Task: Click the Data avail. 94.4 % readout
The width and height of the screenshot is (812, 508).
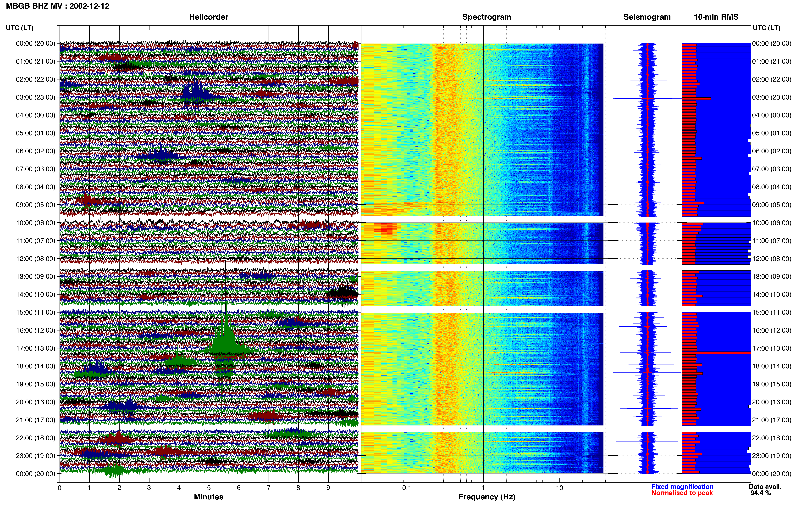Action: pyautogui.click(x=765, y=490)
